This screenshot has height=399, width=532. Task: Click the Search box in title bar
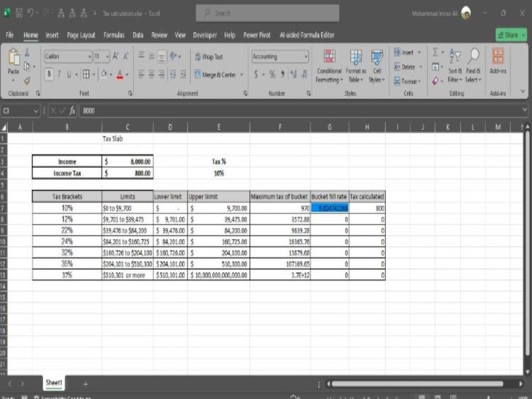[268, 13]
